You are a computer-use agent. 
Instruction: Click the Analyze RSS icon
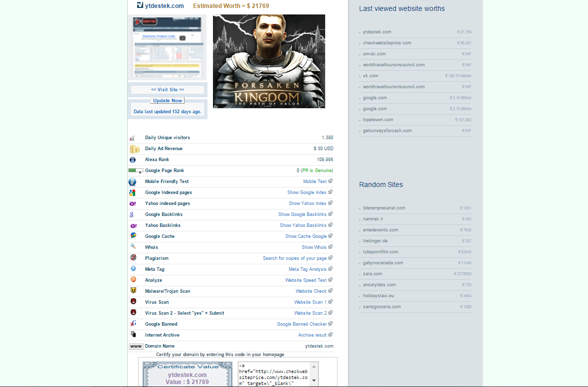[133, 279]
